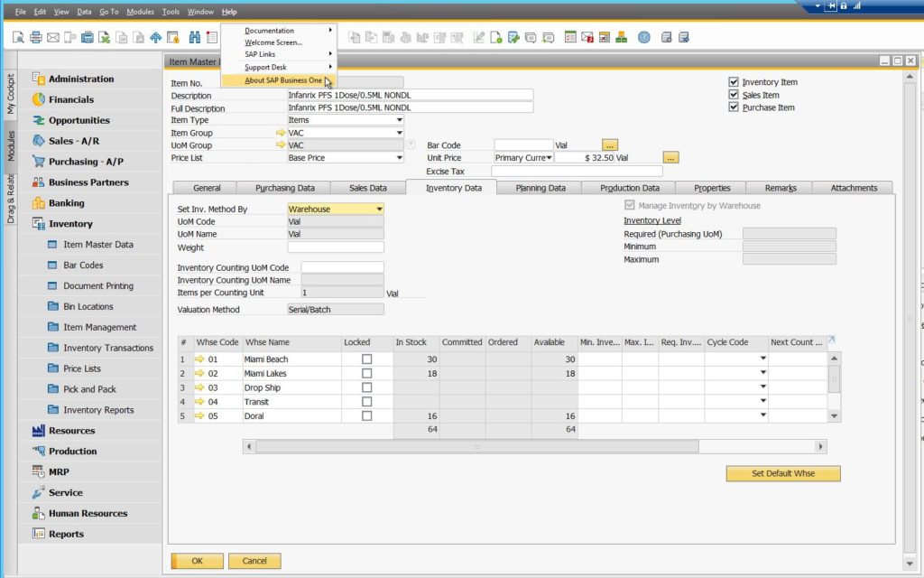The image size is (924, 578).
Task: Check the Locked box for Miami Beach
Action: tap(366, 359)
